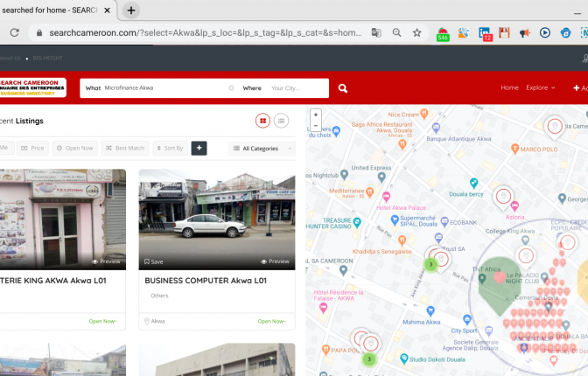Click the address bar URL
Viewport: 588px width, 376px height.
[205, 32]
